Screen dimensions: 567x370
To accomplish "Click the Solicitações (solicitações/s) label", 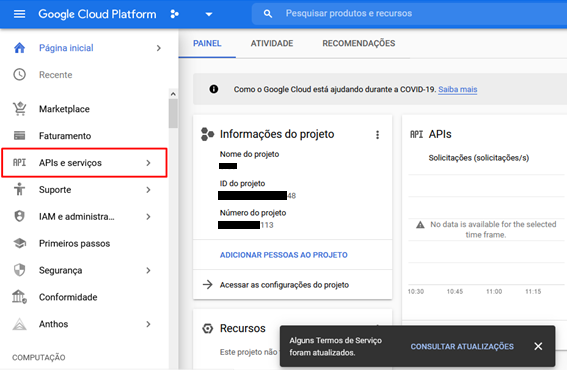I will (479, 158).
